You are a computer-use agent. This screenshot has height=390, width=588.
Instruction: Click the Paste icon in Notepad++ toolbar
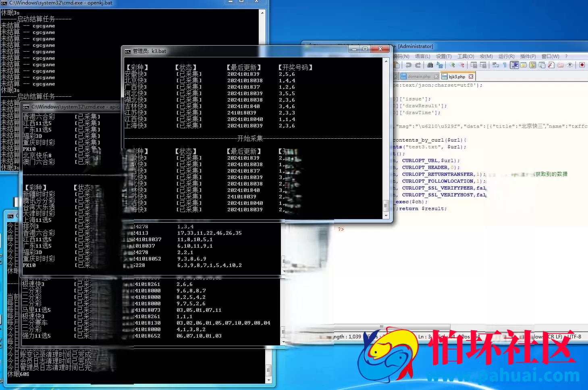397,65
